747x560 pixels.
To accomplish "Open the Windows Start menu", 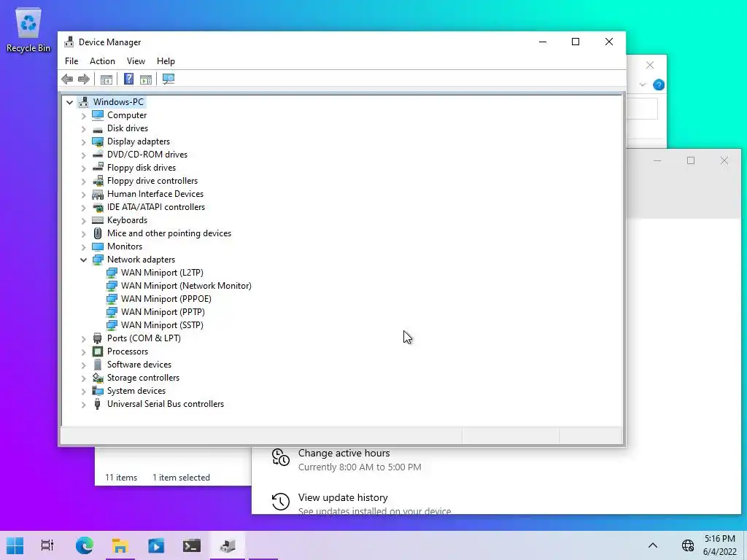I will (15, 545).
